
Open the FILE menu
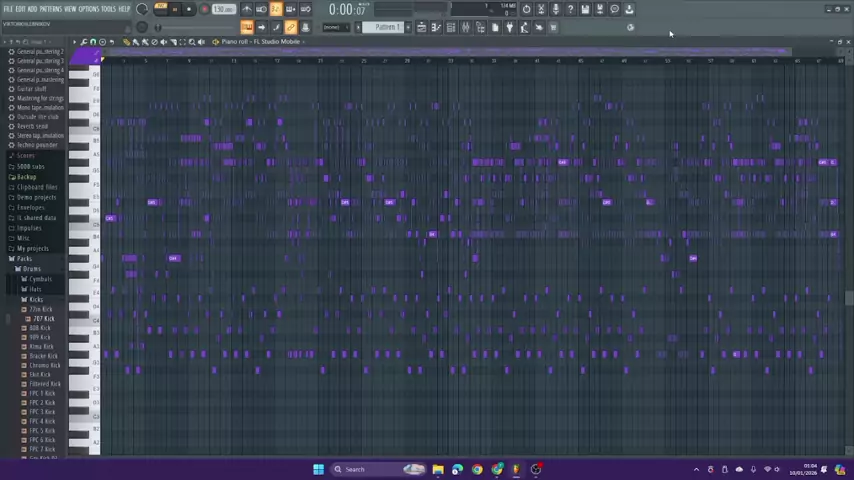(x=8, y=9)
